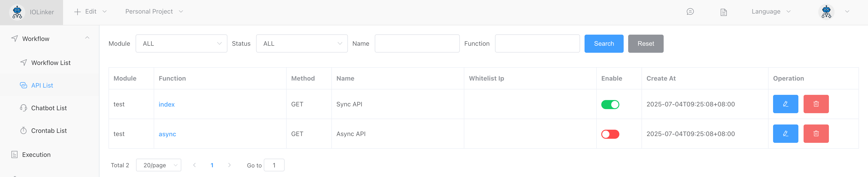Expand the Language dropdown

771,12
